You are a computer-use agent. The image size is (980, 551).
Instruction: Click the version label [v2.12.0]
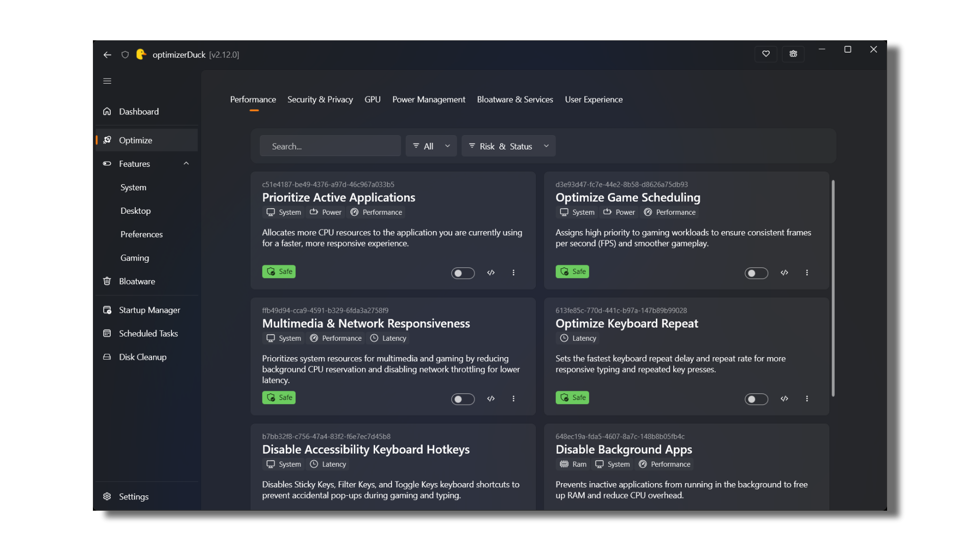[x=224, y=55]
